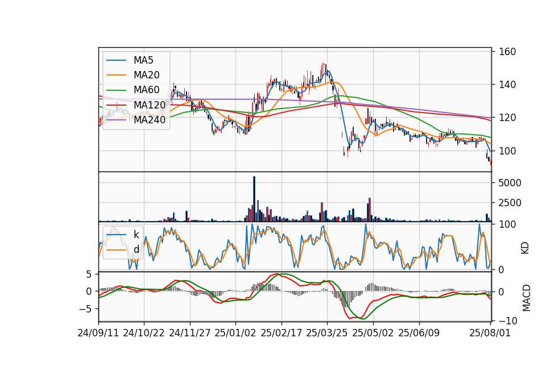Click the -10 label on right MACD axis

pyautogui.click(x=508, y=320)
